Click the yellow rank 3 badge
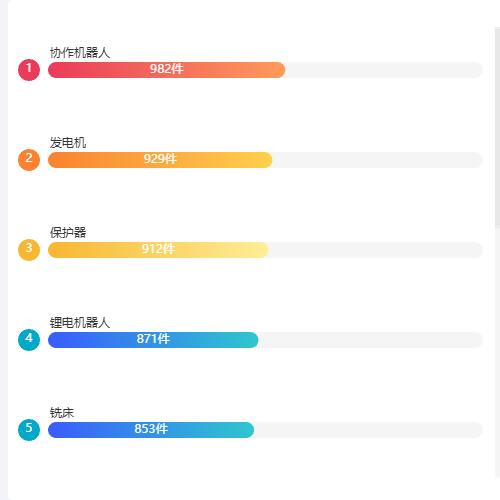The image size is (500, 500). 29,250
